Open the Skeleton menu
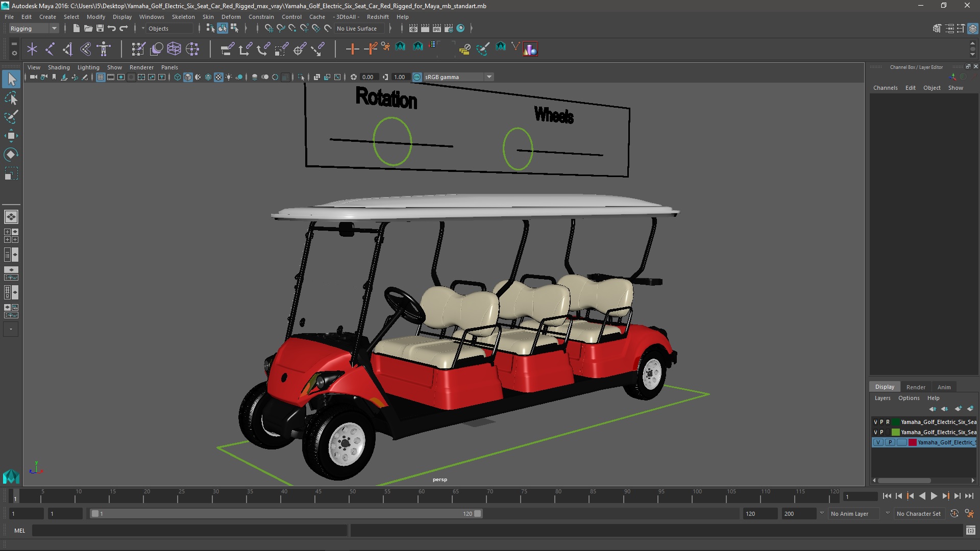Screen dimensions: 980x551 click(183, 17)
